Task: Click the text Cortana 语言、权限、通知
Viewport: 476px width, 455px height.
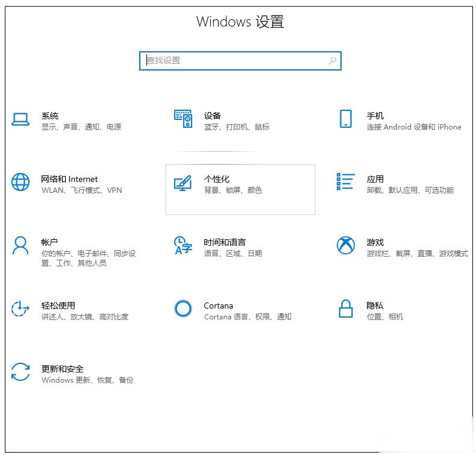Action: click(248, 317)
